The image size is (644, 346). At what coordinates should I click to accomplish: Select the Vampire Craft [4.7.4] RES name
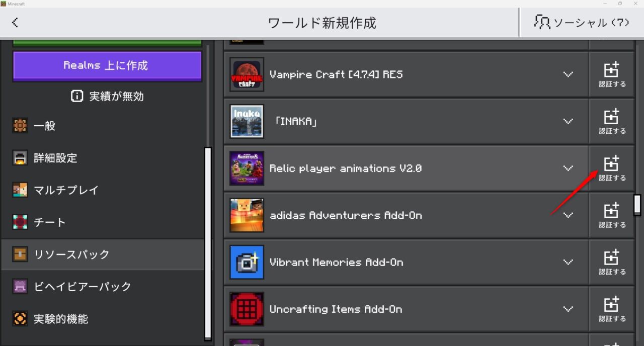click(x=336, y=74)
